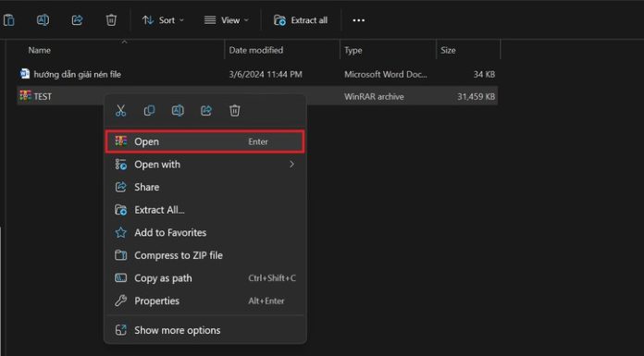Click the Delete trash icon in the context menu

(234, 110)
